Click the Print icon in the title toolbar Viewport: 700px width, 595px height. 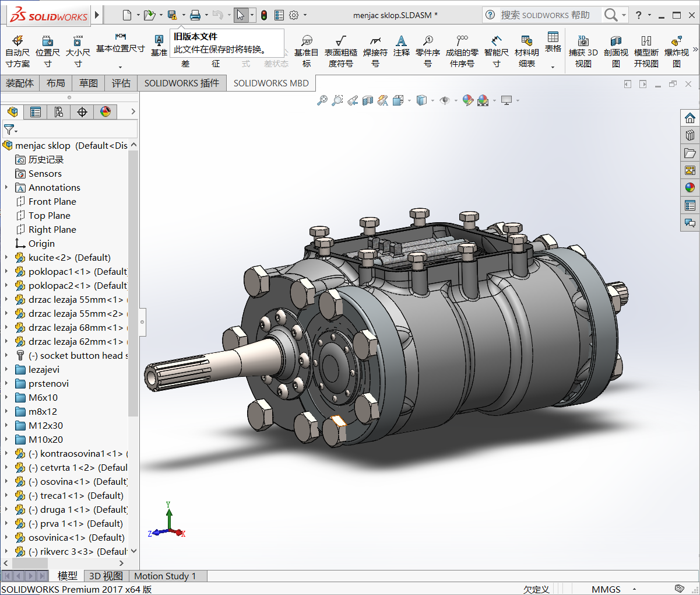[195, 15]
